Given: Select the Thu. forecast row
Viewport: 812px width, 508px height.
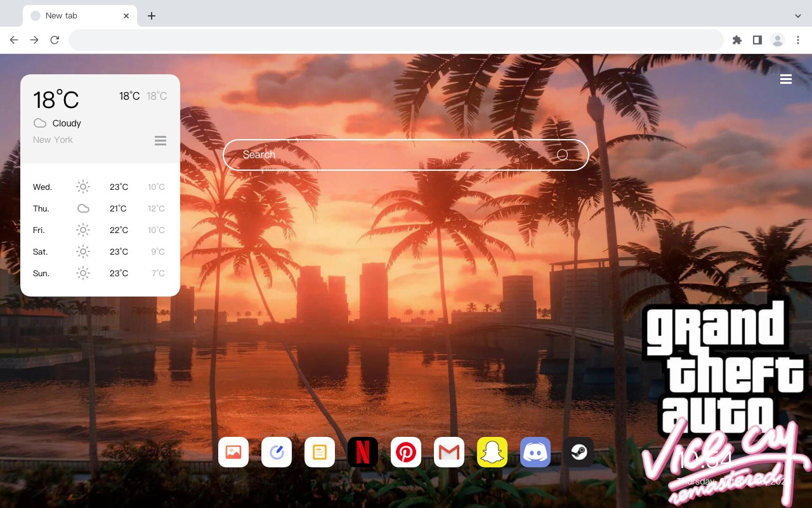Looking at the screenshot, I should coord(100,208).
